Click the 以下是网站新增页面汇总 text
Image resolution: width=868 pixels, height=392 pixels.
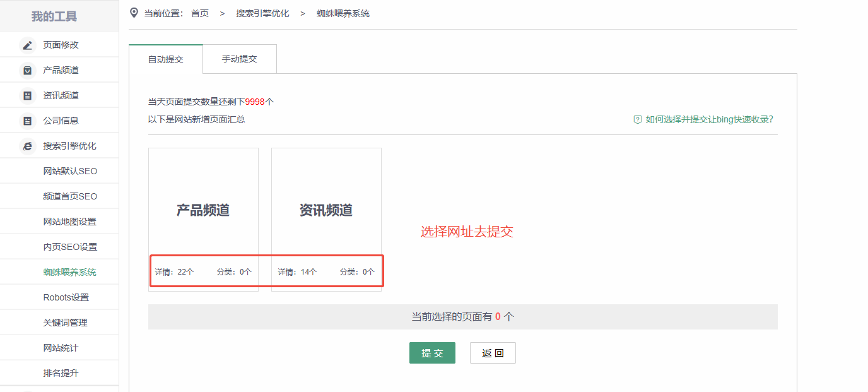tap(197, 119)
